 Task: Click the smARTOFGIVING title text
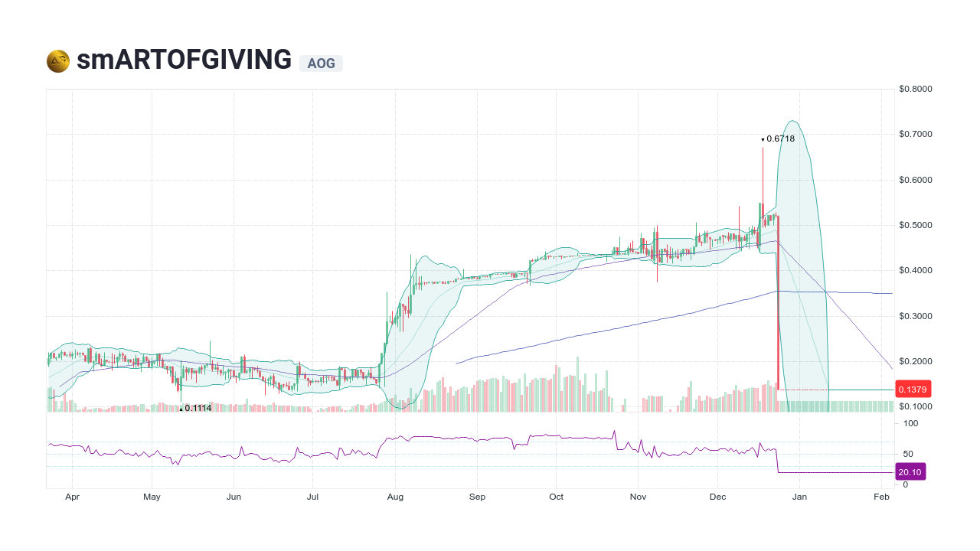[x=184, y=59]
